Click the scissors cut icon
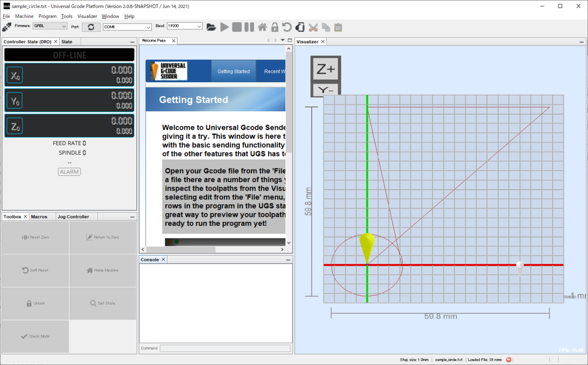Viewport: 588px width, 365px height. pos(314,27)
